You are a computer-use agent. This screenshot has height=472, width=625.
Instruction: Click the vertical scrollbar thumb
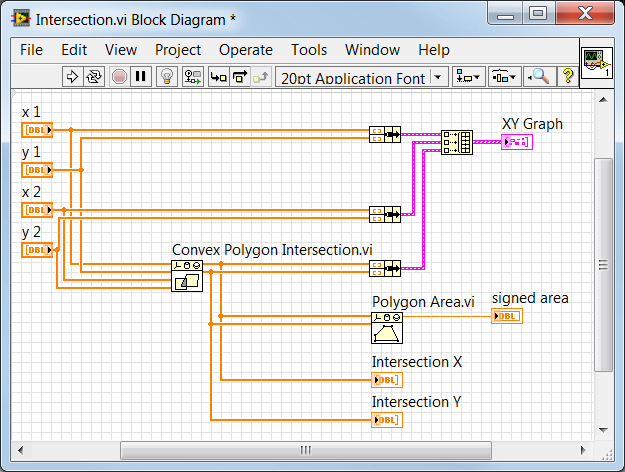pos(603,265)
